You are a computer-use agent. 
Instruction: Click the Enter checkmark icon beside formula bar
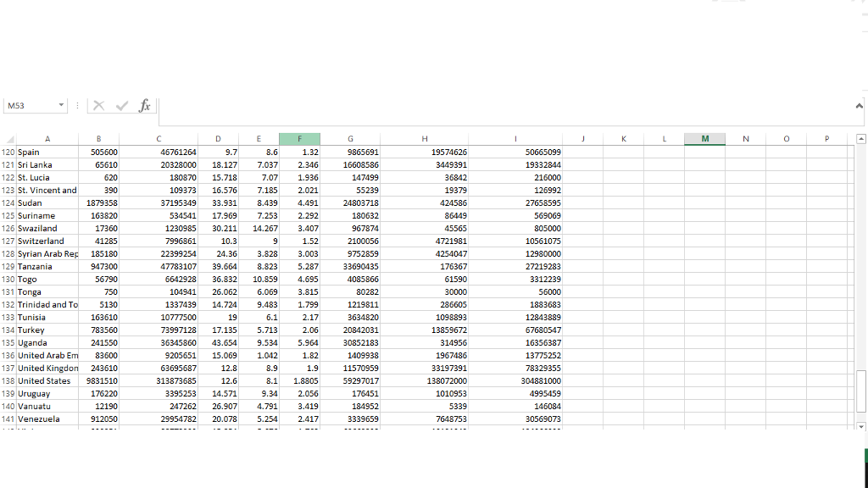click(121, 105)
